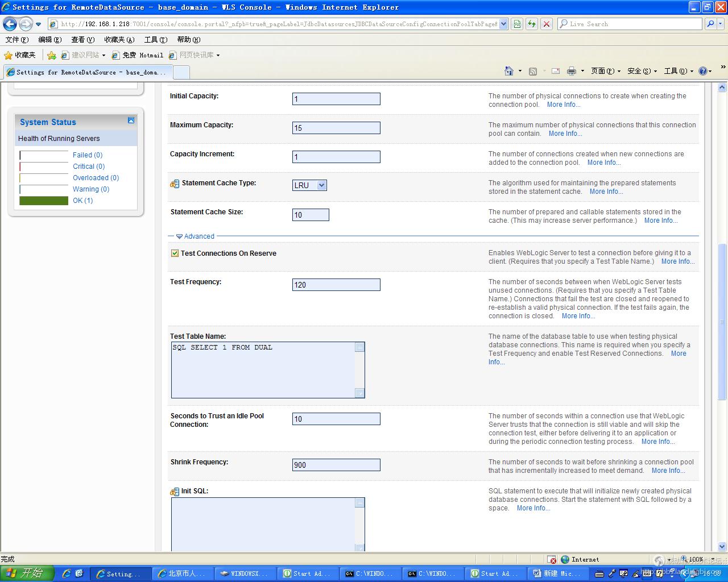Click the green OK health status bar
This screenshot has width=728, height=582.
tap(44, 201)
